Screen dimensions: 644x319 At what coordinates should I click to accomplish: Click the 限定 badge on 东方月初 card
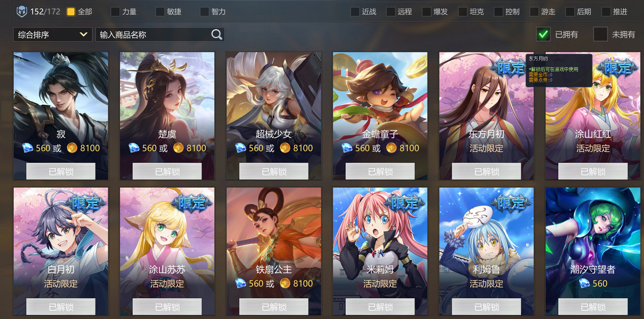(x=510, y=68)
